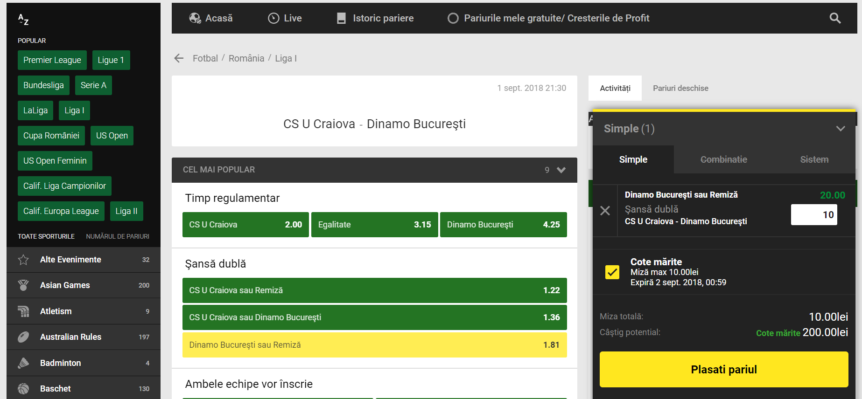
Task: Open Australian Rules sport row
Action: 84,337
